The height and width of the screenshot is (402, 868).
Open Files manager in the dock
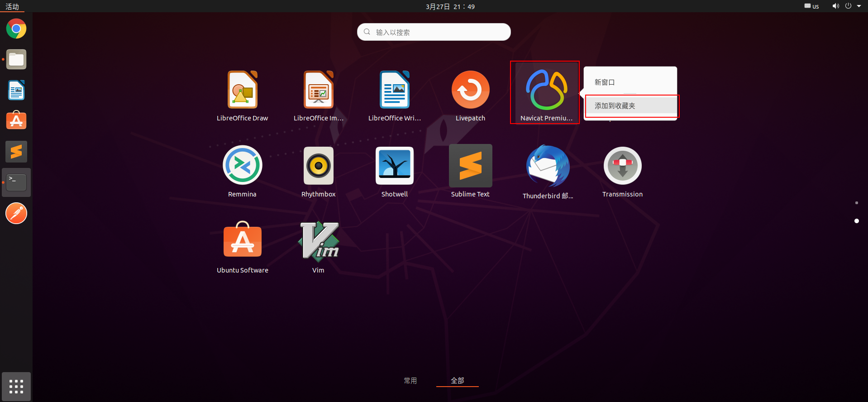16,59
